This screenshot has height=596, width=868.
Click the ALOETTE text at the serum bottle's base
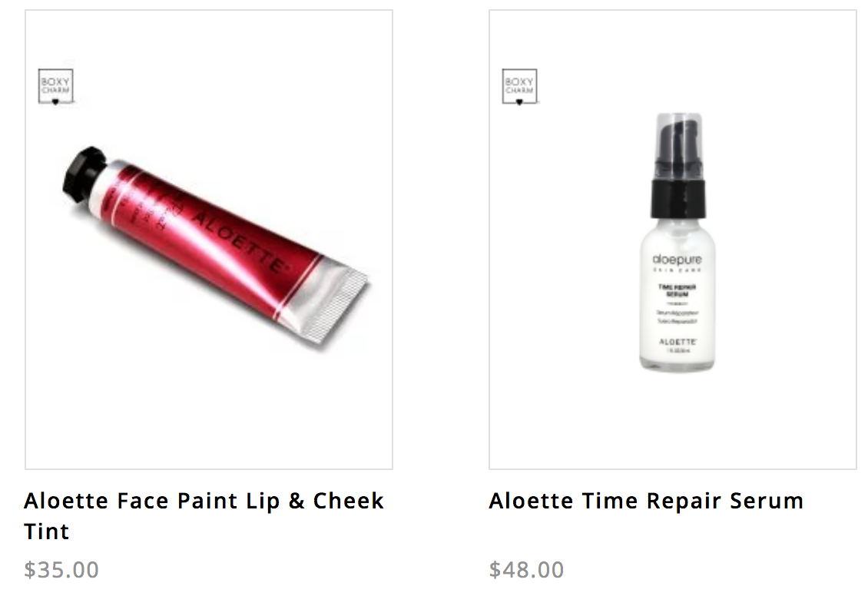click(x=678, y=342)
